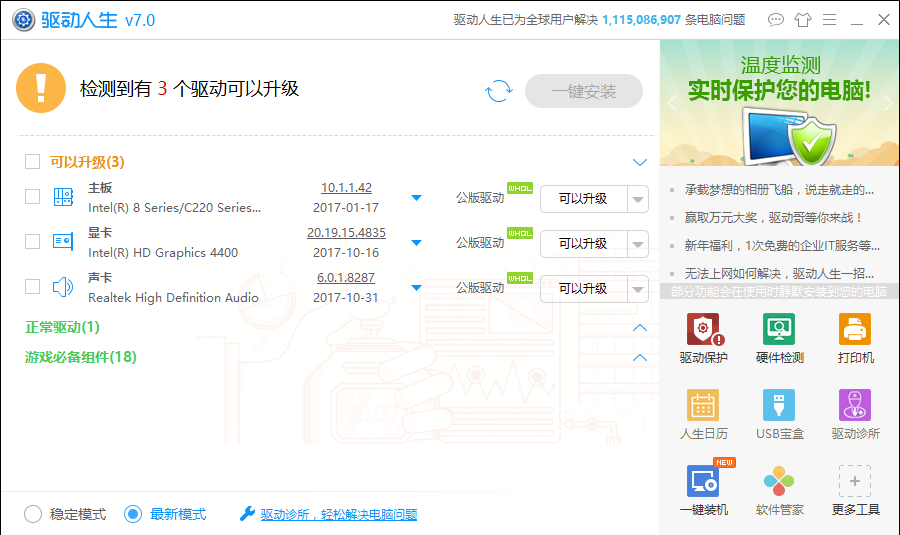Viewport: 900px width, 535px height.
Task: Open 一键装机 tool
Action: click(704, 490)
